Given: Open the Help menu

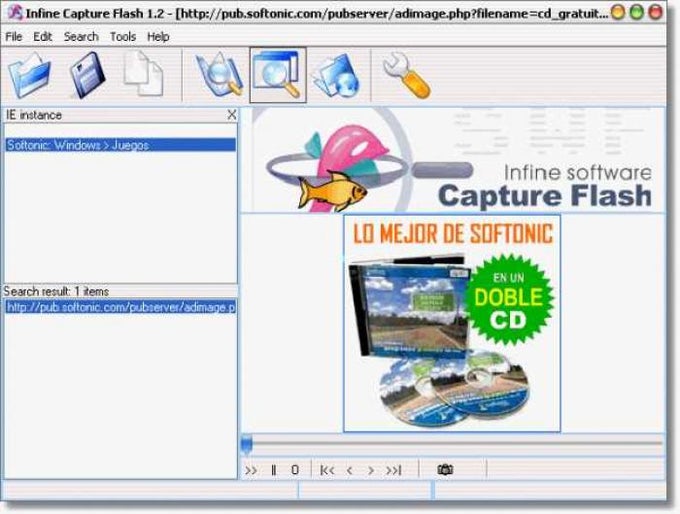Looking at the screenshot, I should click(x=158, y=37).
